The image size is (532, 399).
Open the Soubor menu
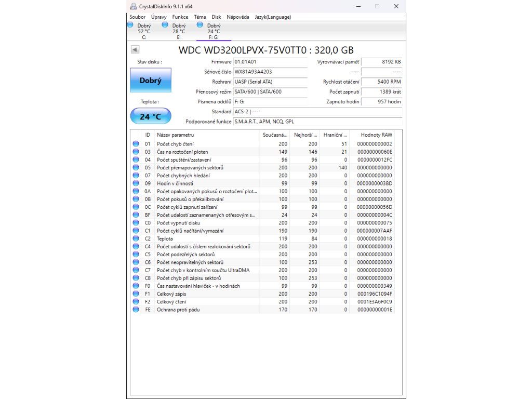point(137,17)
